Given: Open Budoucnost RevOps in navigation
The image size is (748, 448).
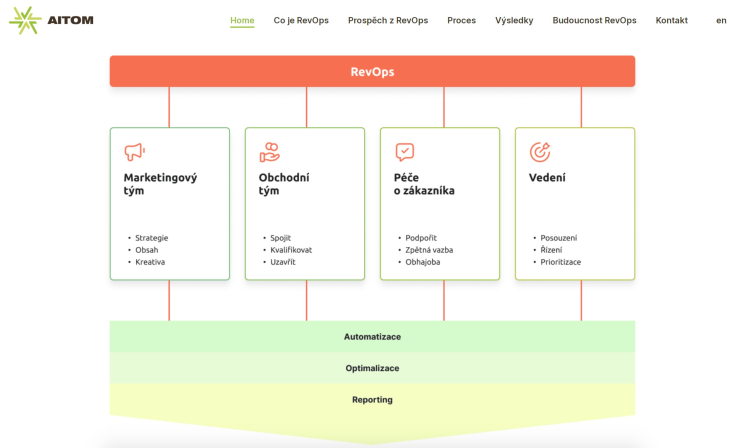Looking at the screenshot, I should click(x=594, y=21).
